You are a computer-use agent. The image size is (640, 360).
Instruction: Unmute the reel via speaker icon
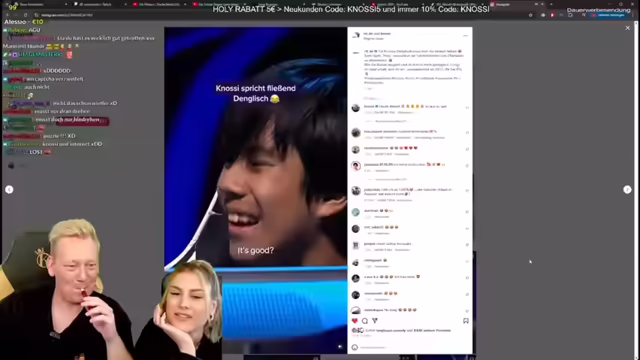(x=340, y=347)
